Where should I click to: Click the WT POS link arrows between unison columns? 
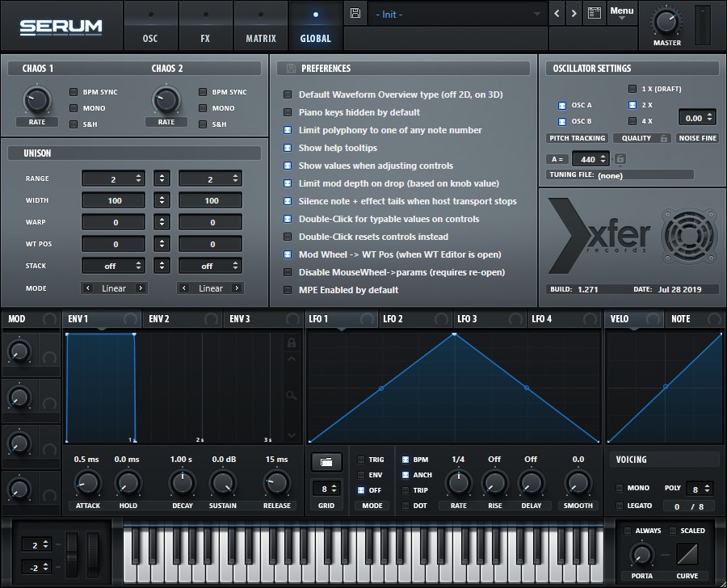point(162,243)
